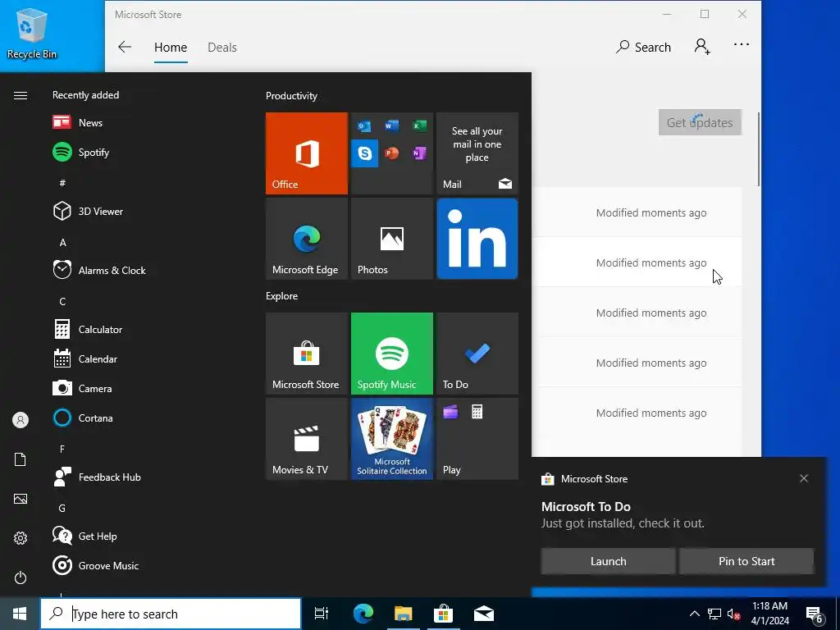The width and height of the screenshot is (840, 630).
Task: Click the Store sign-in account icon
Action: [702, 47]
